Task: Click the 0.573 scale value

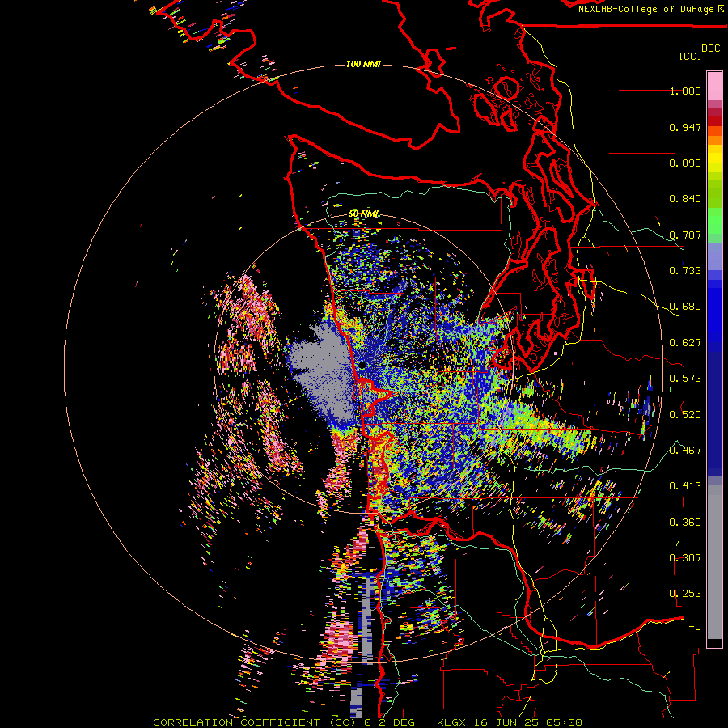Action: click(x=685, y=379)
